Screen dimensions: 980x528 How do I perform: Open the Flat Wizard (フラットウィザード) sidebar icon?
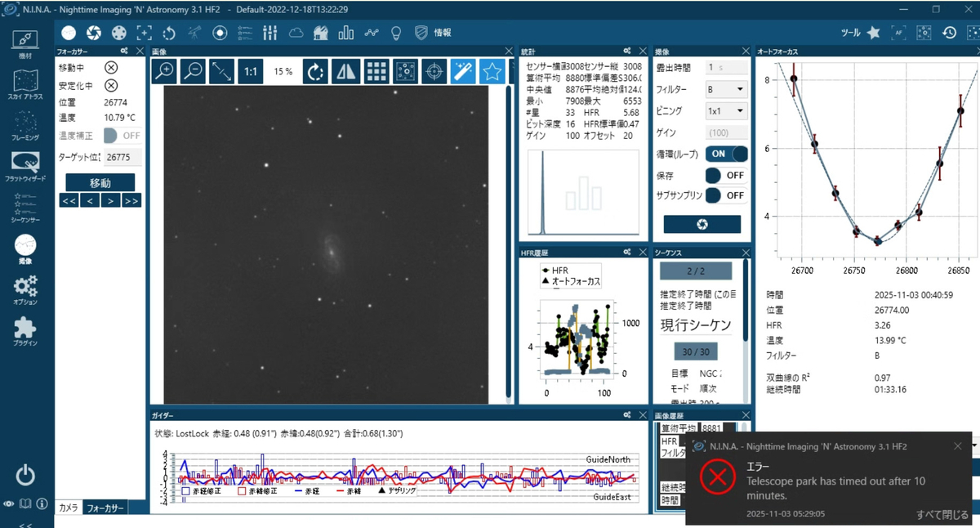pyautogui.click(x=25, y=166)
